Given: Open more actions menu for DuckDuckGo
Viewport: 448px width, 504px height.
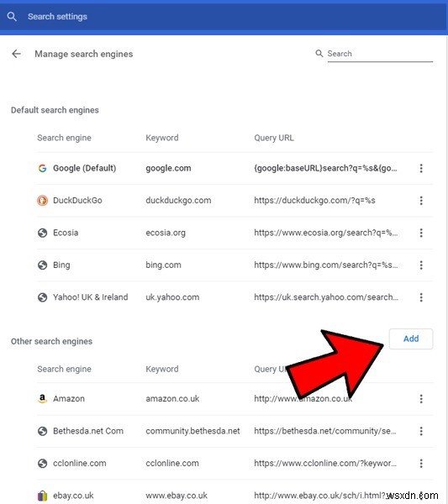Looking at the screenshot, I should 421,201.
